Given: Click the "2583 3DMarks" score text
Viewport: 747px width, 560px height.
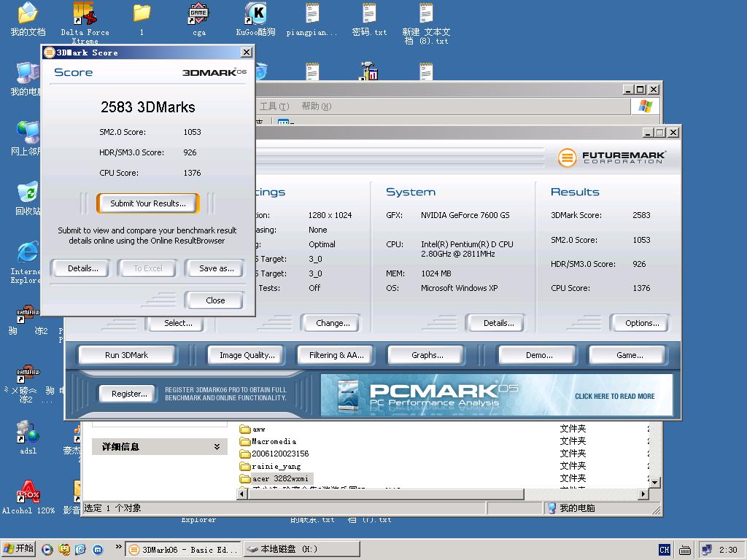Looking at the screenshot, I should click(x=147, y=107).
